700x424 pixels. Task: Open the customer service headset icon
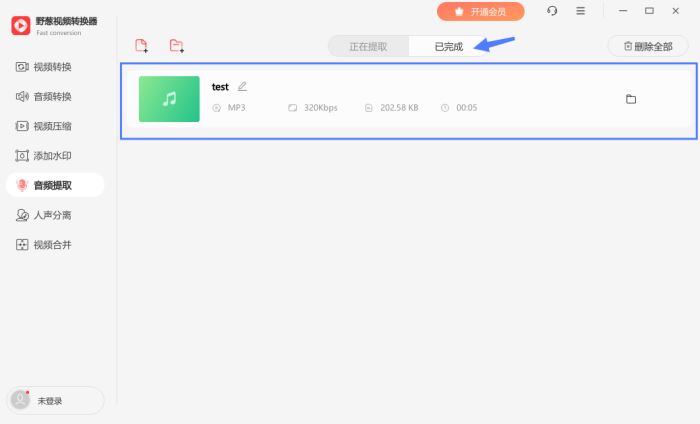(x=552, y=11)
